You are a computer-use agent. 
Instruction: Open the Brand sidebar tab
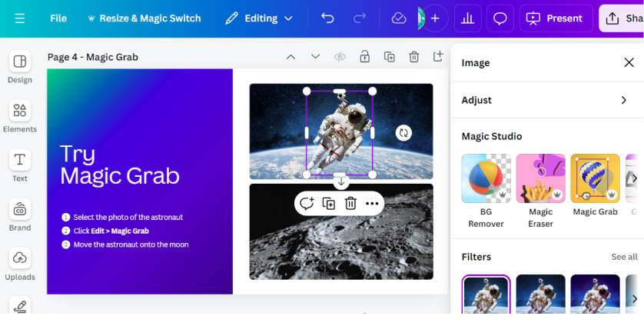(x=20, y=215)
